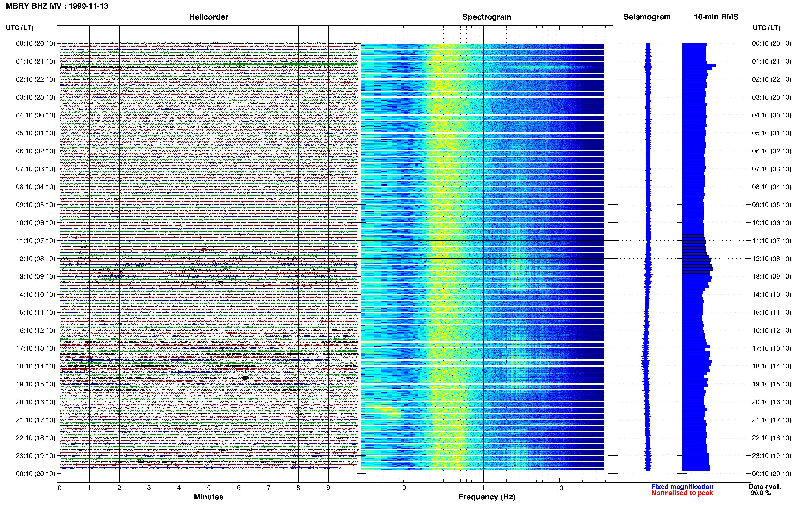812x508 pixels.
Task: Click left time label 08:10 (04:10)
Action: pos(35,187)
